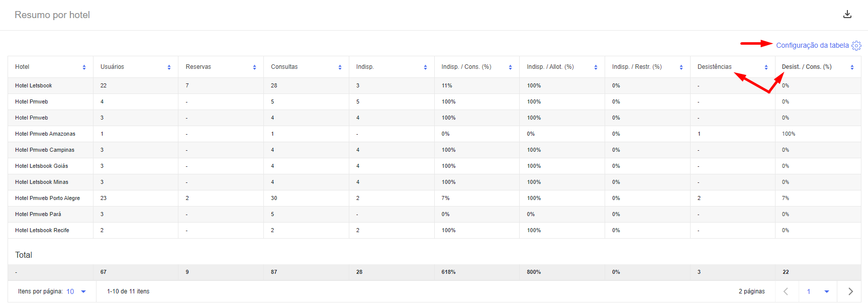868x306 pixels.
Task: Select the Hotel Pmweb Porto Alegre row
Action: 434,198
